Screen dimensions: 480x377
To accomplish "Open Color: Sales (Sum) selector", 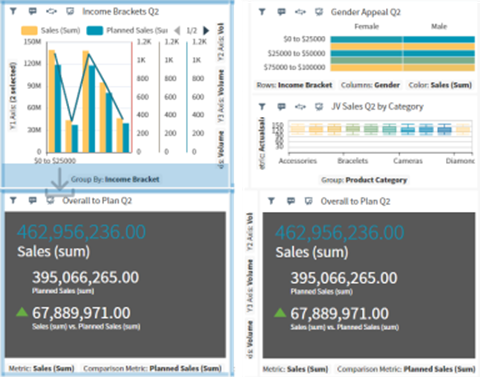I will coord(440,85).
